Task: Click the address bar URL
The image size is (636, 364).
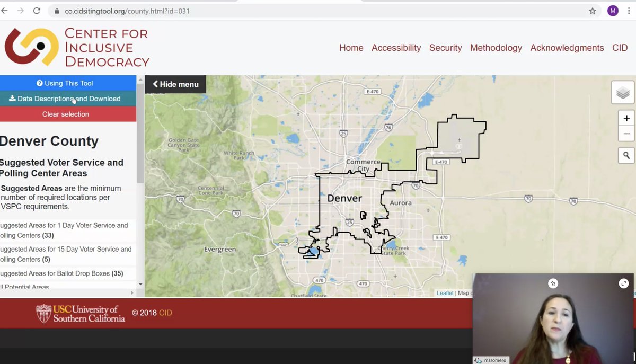Action: point(127,11)
